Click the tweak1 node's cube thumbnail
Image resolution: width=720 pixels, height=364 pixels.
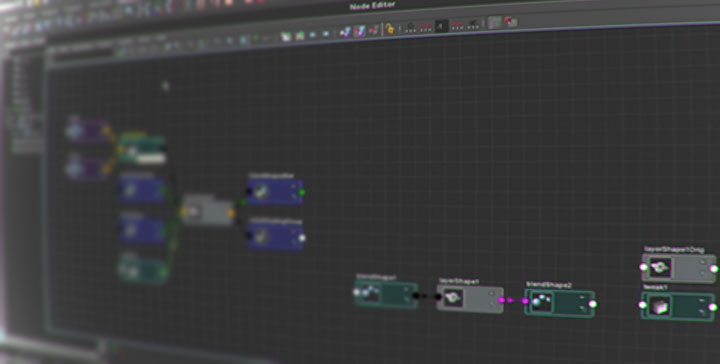pos(660,306)
